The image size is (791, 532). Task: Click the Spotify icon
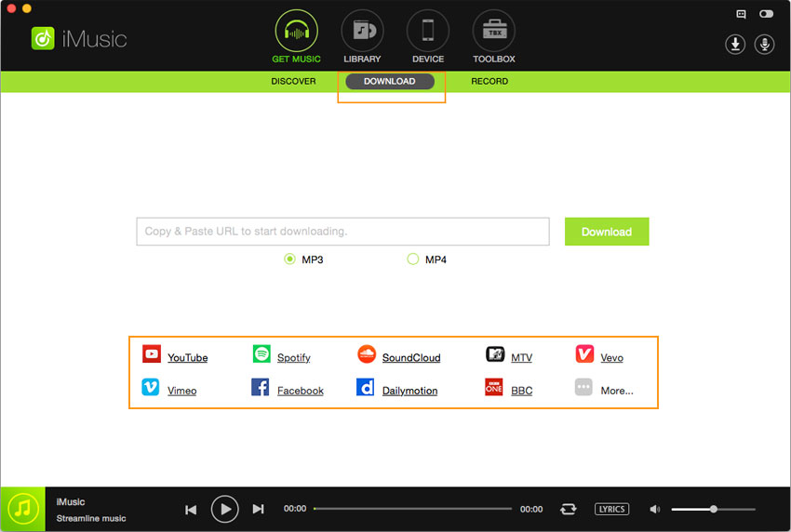click(261, 354)
